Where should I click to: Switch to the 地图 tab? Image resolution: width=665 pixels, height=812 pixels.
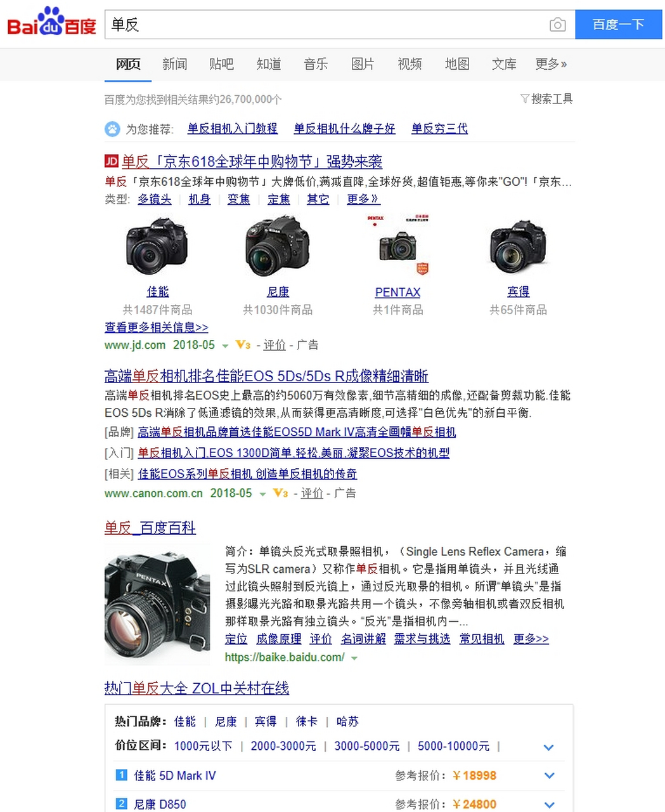tap(457, 64)
